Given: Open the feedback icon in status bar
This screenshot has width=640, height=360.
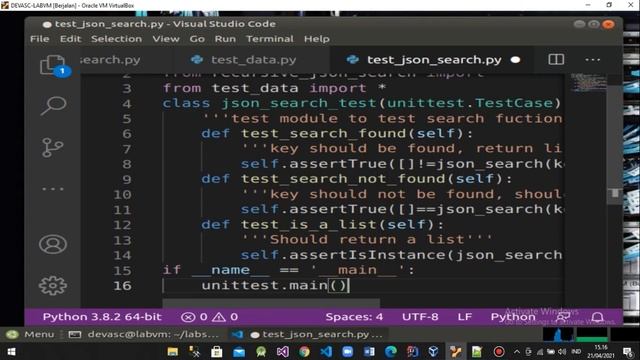Looking at the screenshot, I should (x=563, y=317).
